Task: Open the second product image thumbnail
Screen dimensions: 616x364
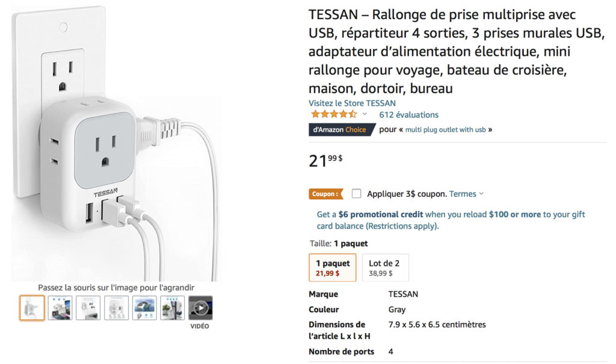Action: [x=60, y=308]
